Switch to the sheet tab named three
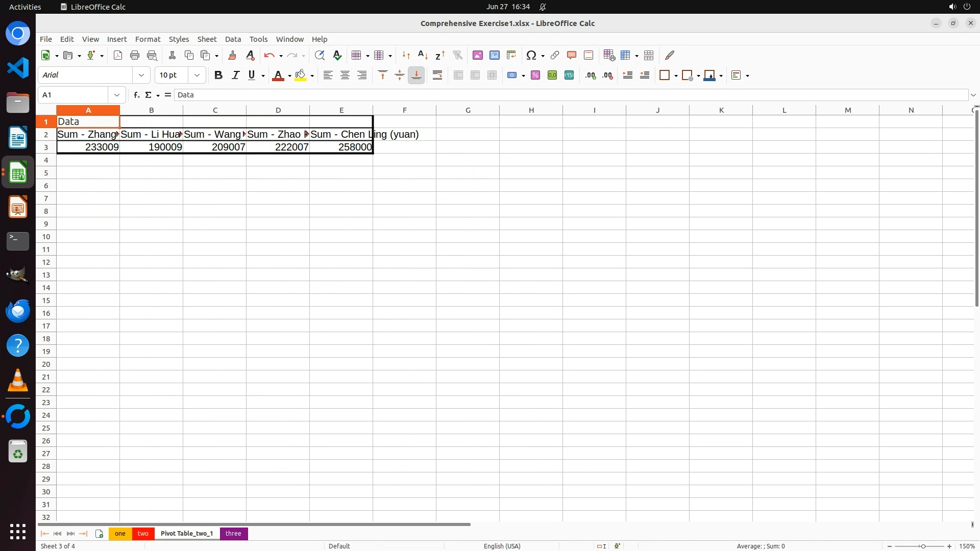This screenshot has width=980, height=551. 233,533
